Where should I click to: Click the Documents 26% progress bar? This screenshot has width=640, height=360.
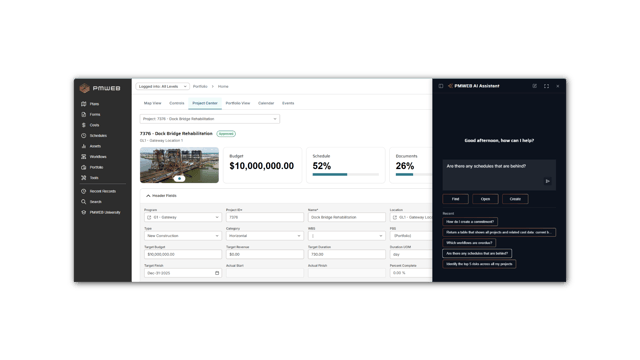click(x=413, y=175)
